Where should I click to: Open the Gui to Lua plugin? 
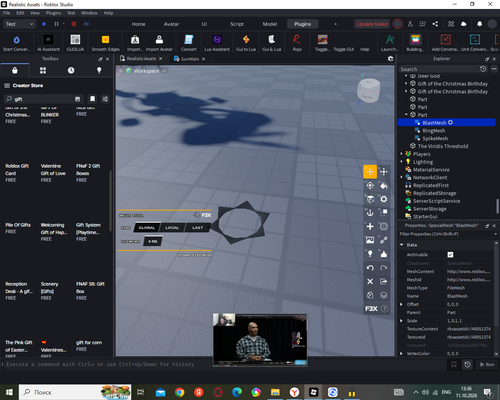[x=246, y=43]
